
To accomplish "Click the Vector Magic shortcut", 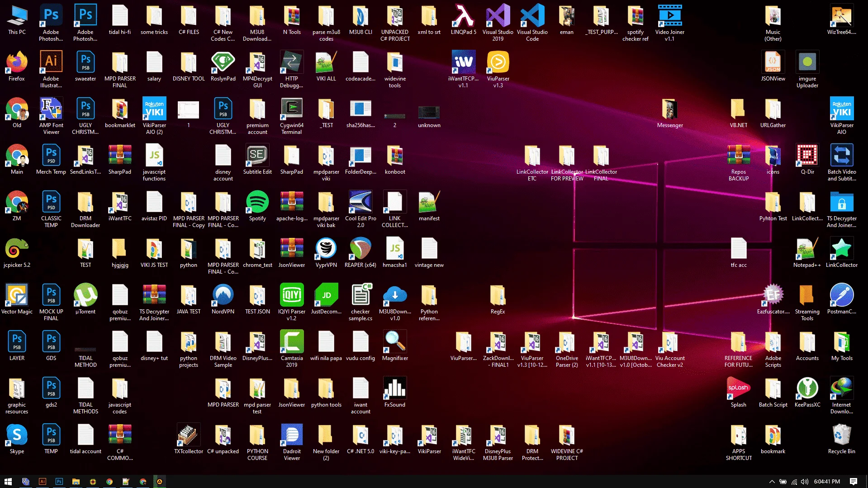I will [17, 299].
